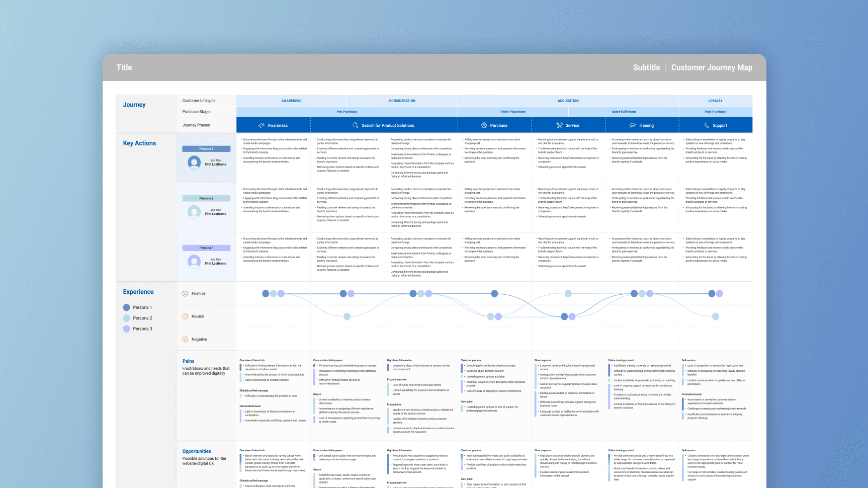Select the Awareness journey phase header

pyautogui.click(x=274, y=125)
